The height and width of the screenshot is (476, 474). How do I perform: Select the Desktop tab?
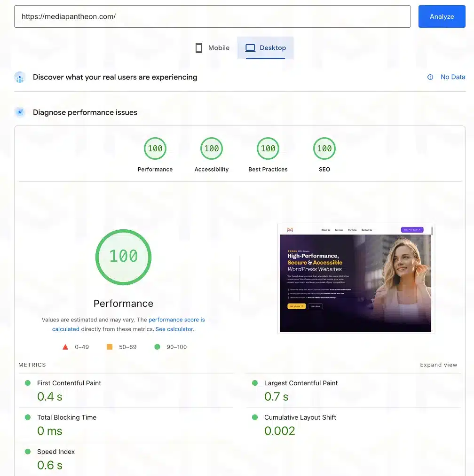265,48
